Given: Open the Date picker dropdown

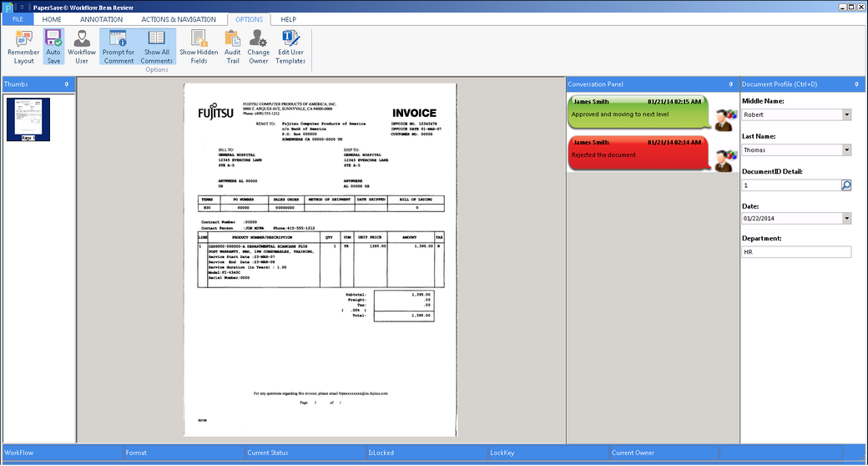Looking at the screenshot, I should 846,219.
